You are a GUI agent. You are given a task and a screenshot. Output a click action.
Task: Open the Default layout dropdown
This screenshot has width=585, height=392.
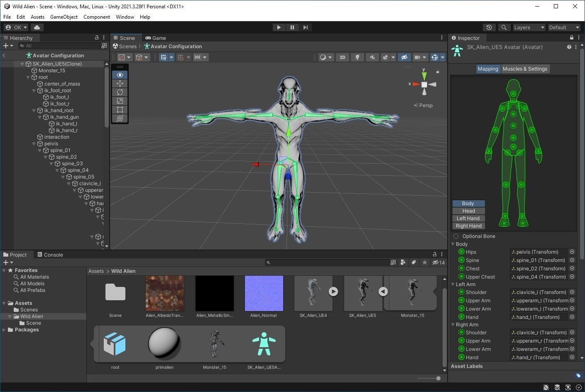pos(564,27)
